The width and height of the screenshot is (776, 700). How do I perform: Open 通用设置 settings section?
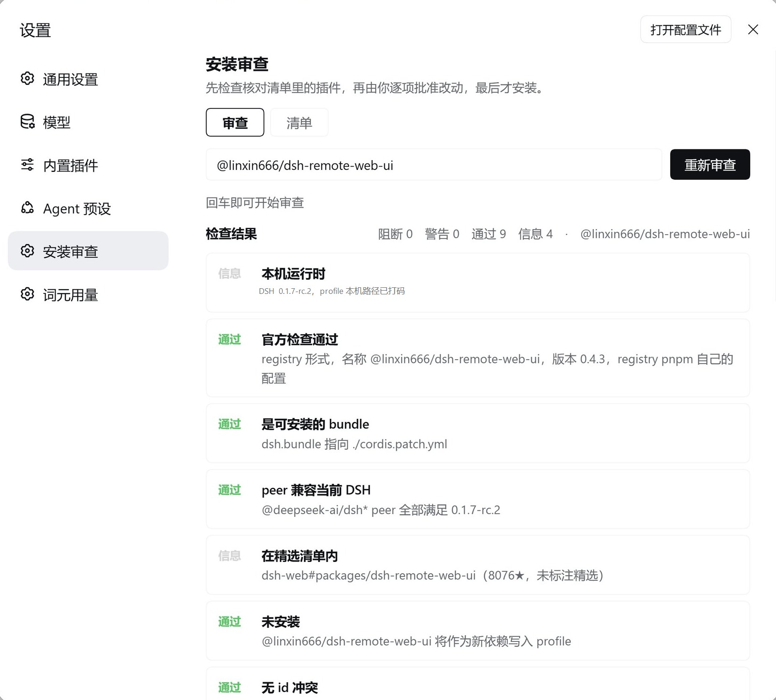pos(88,79)
